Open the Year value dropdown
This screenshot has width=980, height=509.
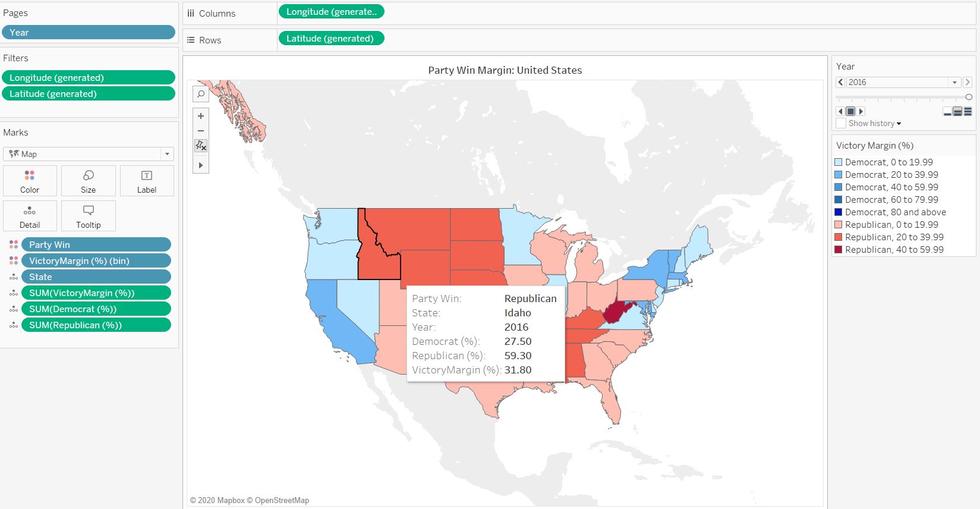(x=955, y=82)
